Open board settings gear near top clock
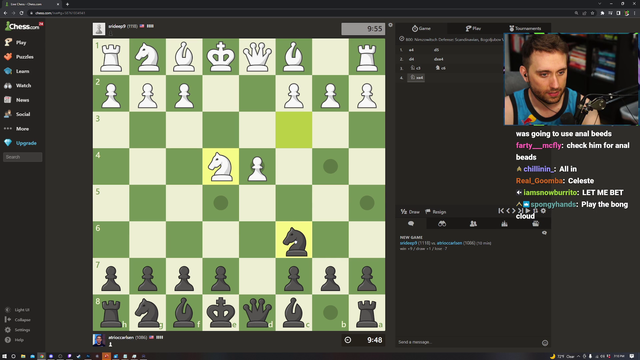The image size is (640, 360). (390, 25)
